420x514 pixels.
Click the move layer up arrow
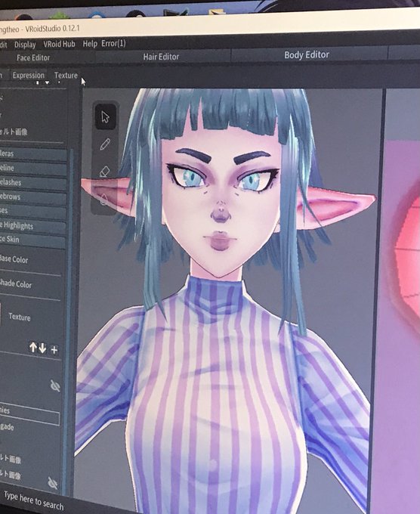pyautogui.click(x=32, y=348)
